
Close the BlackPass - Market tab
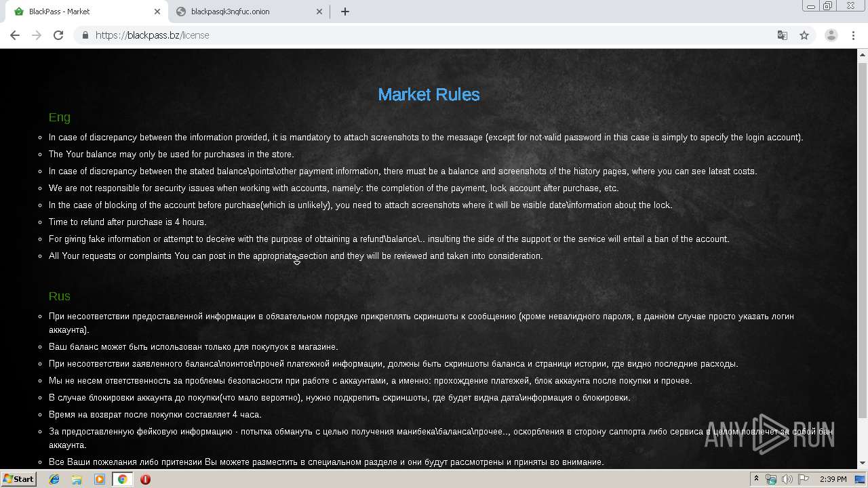(x=157, y=12)
